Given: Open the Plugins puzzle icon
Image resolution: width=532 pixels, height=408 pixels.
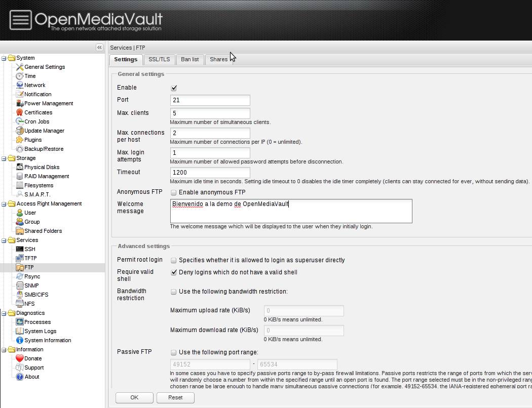Looking at the screenshot, I should [x=20, y=140].
